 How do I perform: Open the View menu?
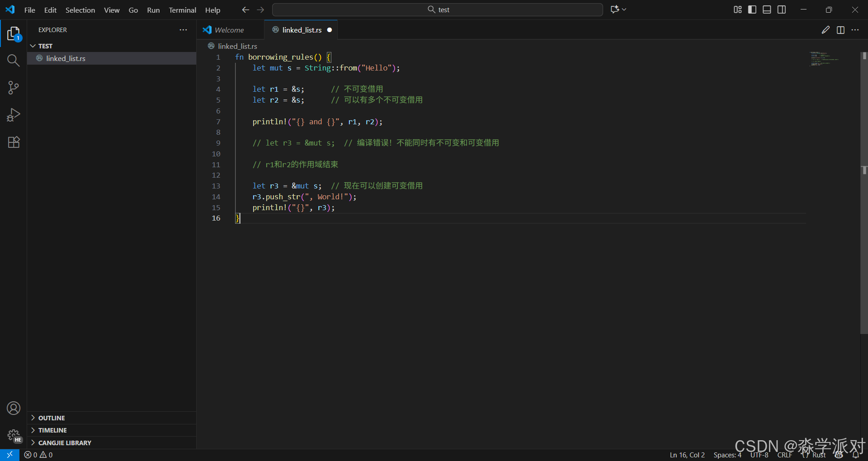(x=112, y=10)
